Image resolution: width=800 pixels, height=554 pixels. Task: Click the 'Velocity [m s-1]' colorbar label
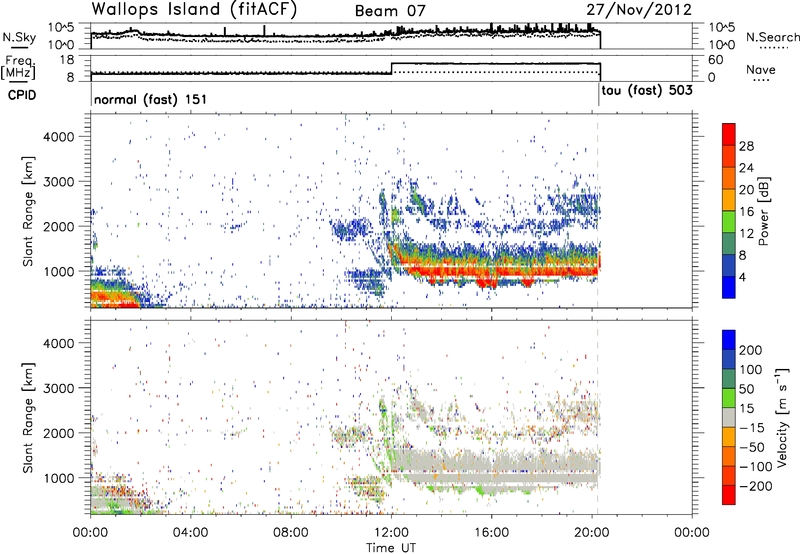[x=782, y=417]
